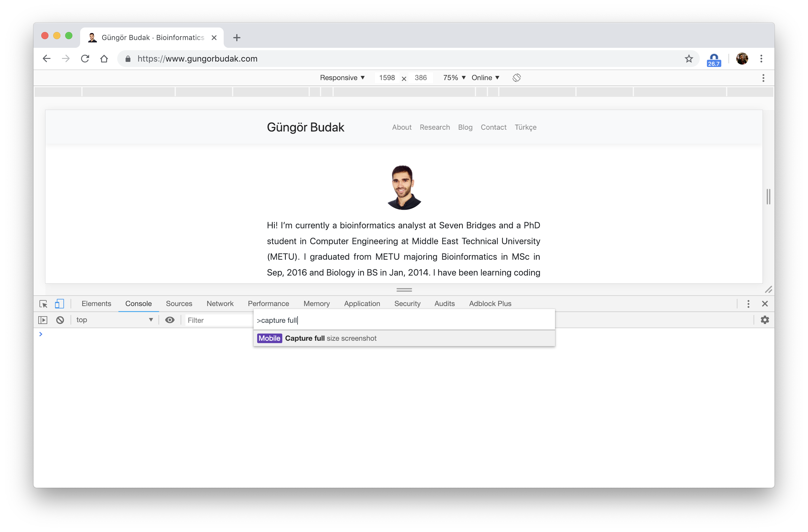Toggle the eye visibility icon
808x532 pixels.
tap(170, 320)
